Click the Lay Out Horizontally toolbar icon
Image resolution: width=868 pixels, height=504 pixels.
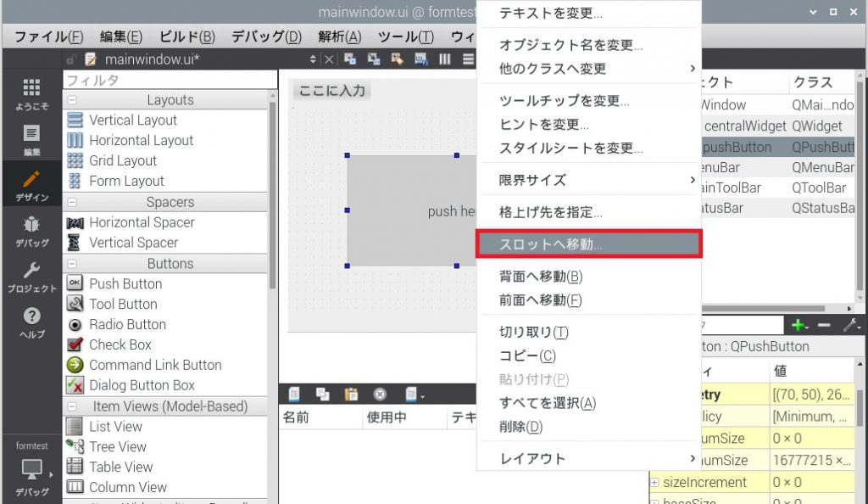445,59
